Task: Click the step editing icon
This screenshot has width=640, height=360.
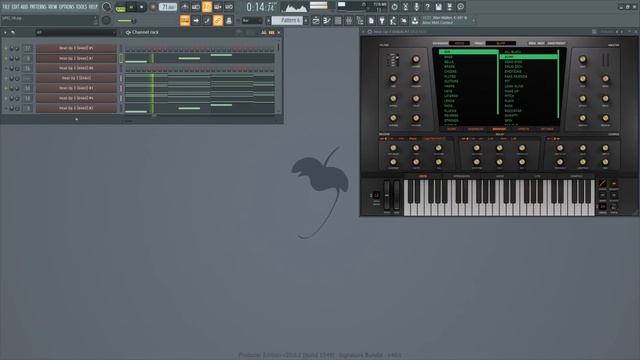Action: click(x=207, y=20)
